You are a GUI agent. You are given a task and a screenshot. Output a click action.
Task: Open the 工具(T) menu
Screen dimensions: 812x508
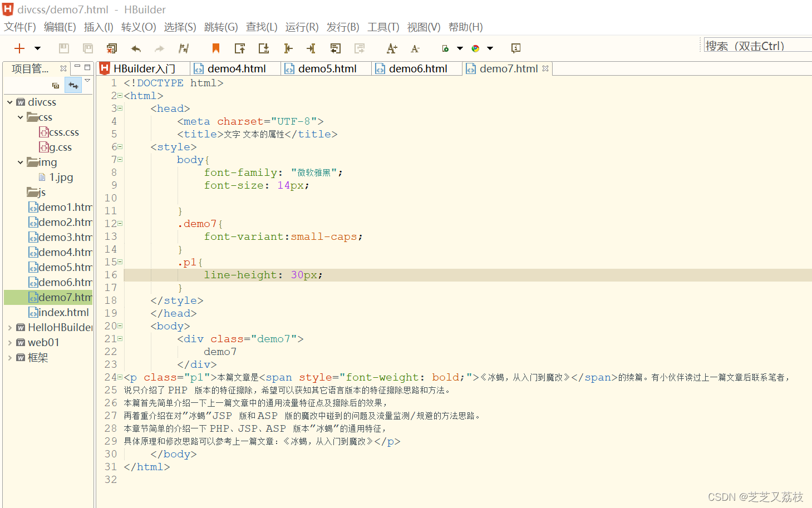tap(383, 27)
